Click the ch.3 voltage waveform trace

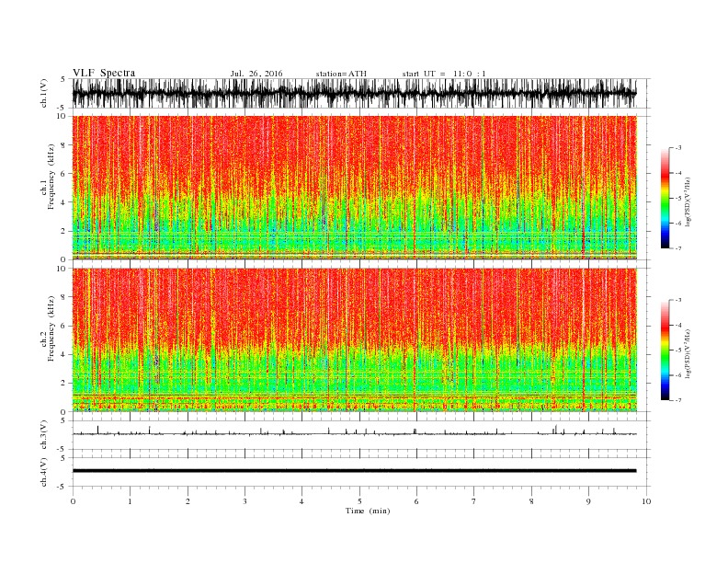[x=355, y=433]
